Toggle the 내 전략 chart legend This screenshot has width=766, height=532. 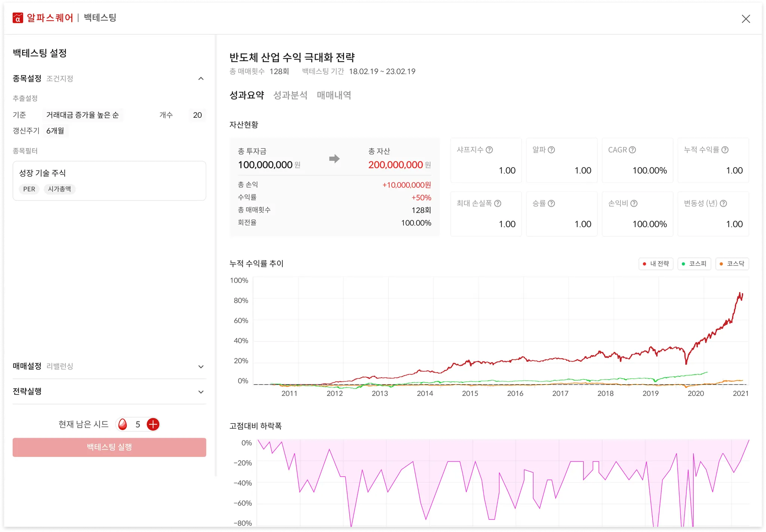[656, 264]
